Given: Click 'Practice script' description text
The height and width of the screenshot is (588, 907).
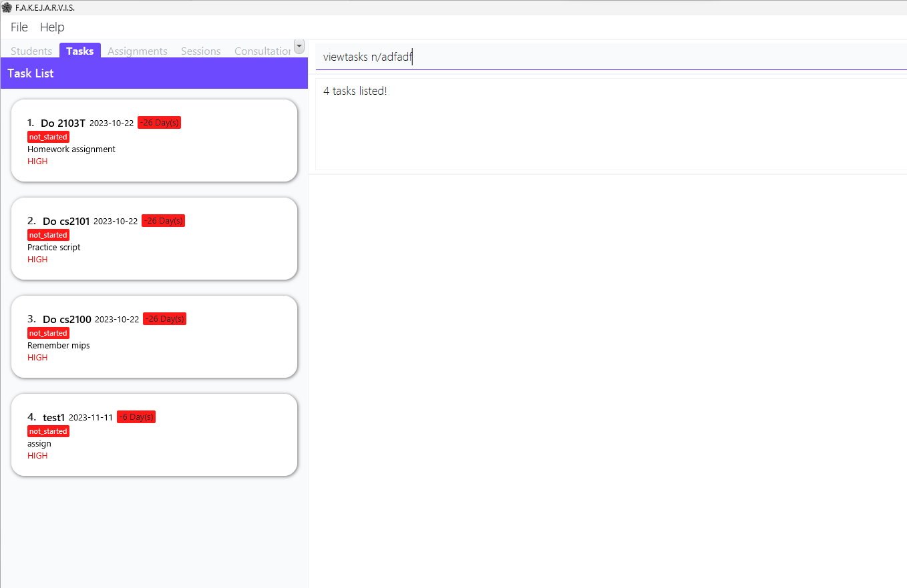Looking at the screenshot, I should click(x=54, y=248).
